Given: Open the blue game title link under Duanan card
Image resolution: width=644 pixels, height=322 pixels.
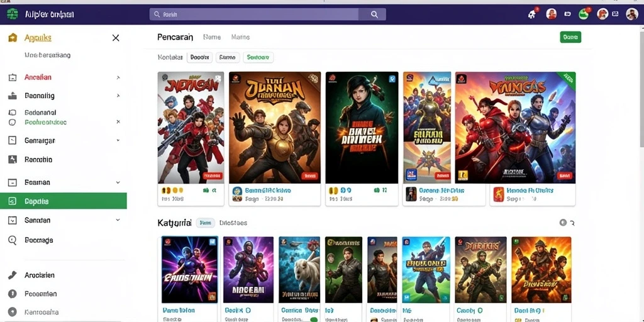Looking at the screenshot, I should click(x=268, y=191).
